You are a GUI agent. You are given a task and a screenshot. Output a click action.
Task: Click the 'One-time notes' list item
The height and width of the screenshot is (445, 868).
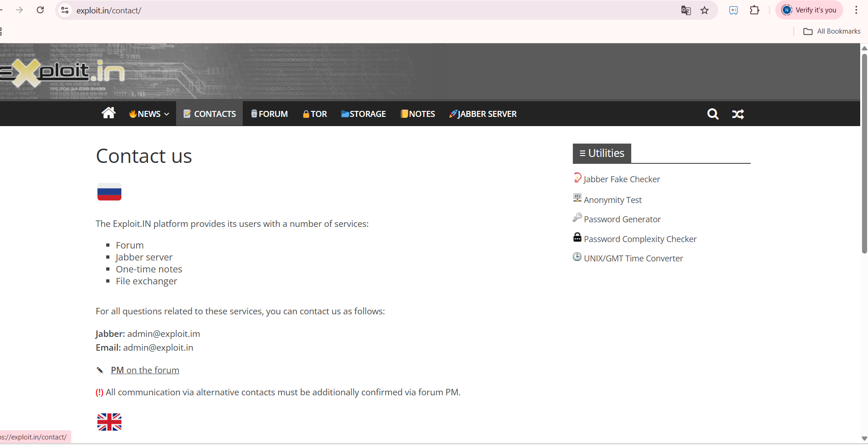149,269
